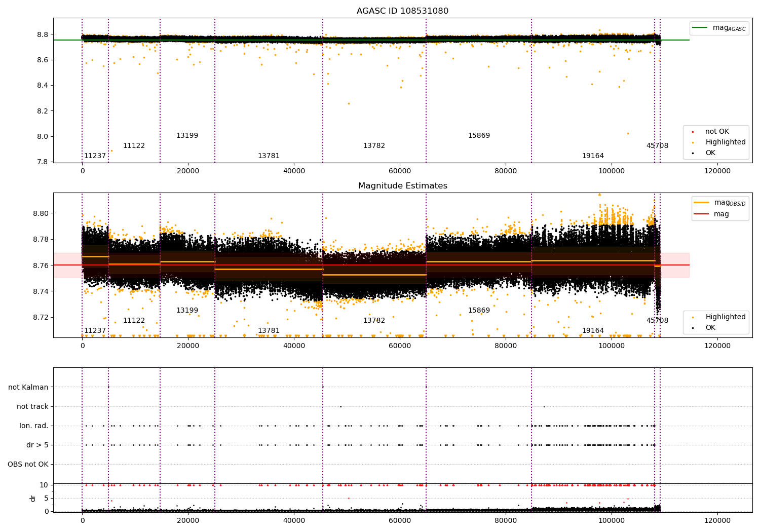Click the 'not track' row label

point(32,407)
